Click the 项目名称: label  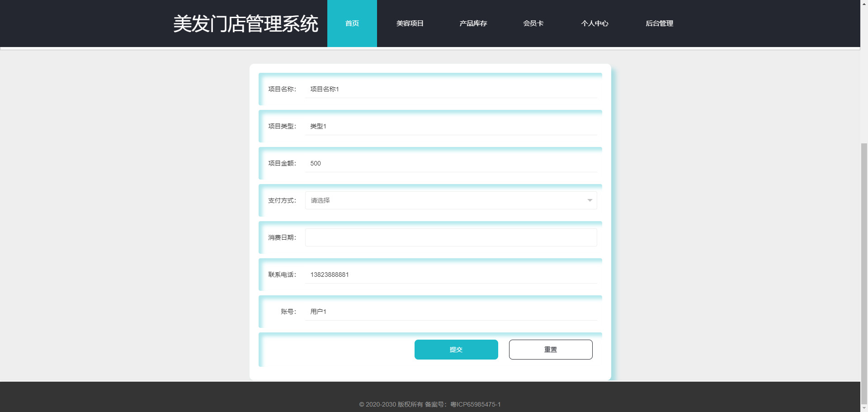[282, 89]
